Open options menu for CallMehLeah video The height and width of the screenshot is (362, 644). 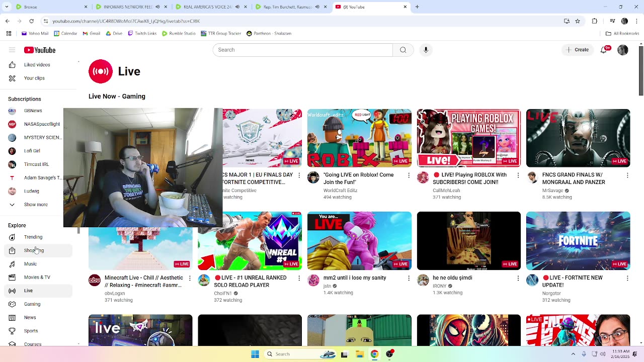tap(518, 175)
